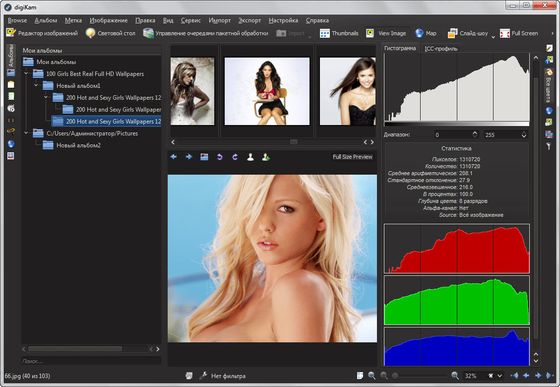
Task: Click the wrench filter icon in status bar
Action: (x=204, y=376)
